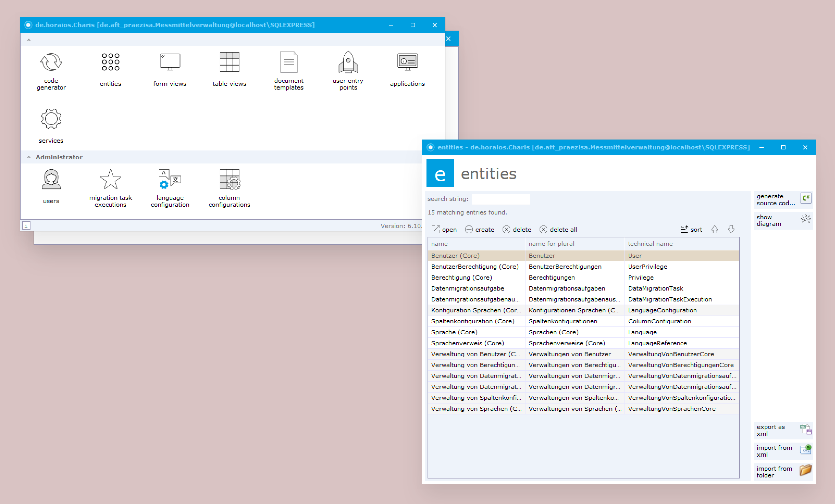Click the sort button
The image size is (835, 504).
point(691,230)
